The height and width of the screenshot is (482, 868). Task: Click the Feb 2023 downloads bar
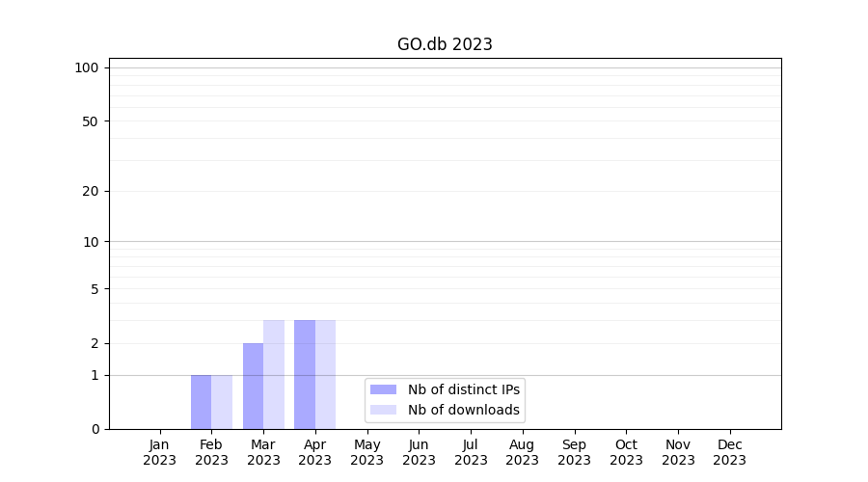click(x=222, y=402)
